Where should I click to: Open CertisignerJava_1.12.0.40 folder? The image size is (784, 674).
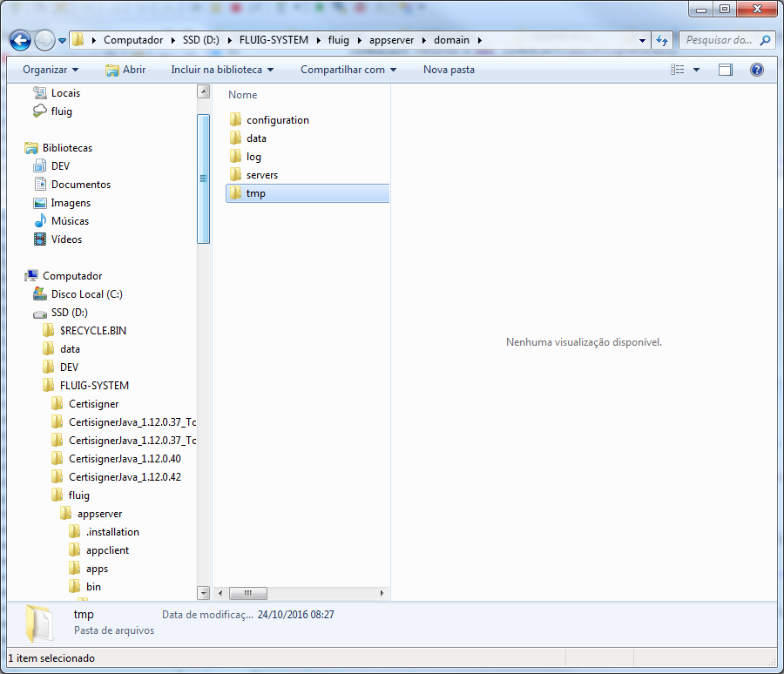click(125, 459)
